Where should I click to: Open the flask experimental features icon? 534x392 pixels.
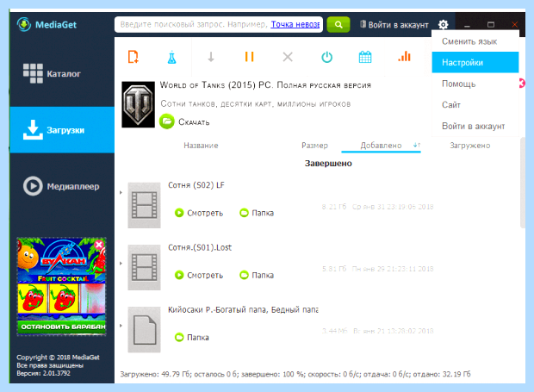pos(171,57)
